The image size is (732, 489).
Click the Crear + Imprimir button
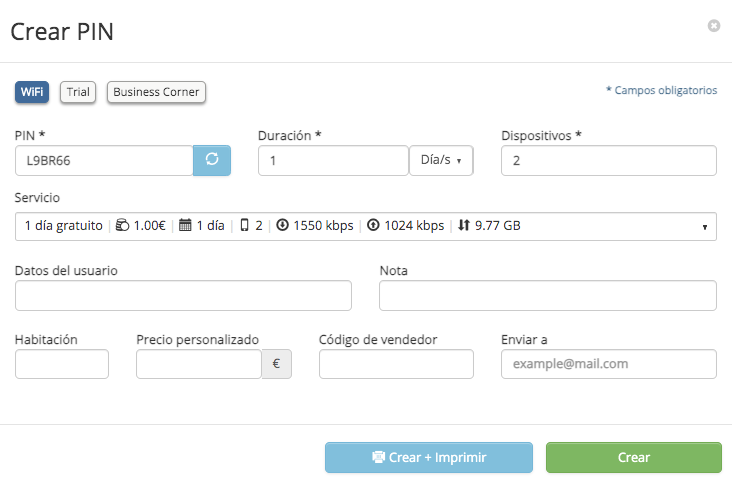pyautogui.click(x=429, y=457)
